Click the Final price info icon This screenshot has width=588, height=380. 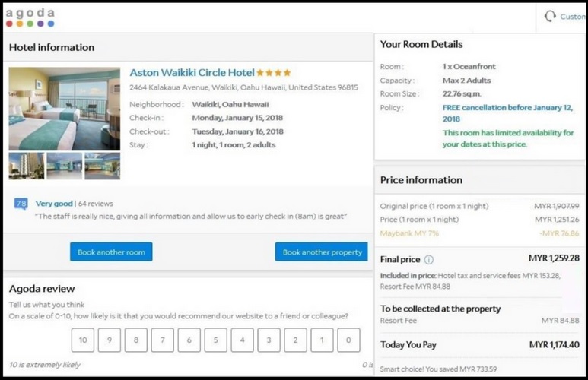click(429, 259)
